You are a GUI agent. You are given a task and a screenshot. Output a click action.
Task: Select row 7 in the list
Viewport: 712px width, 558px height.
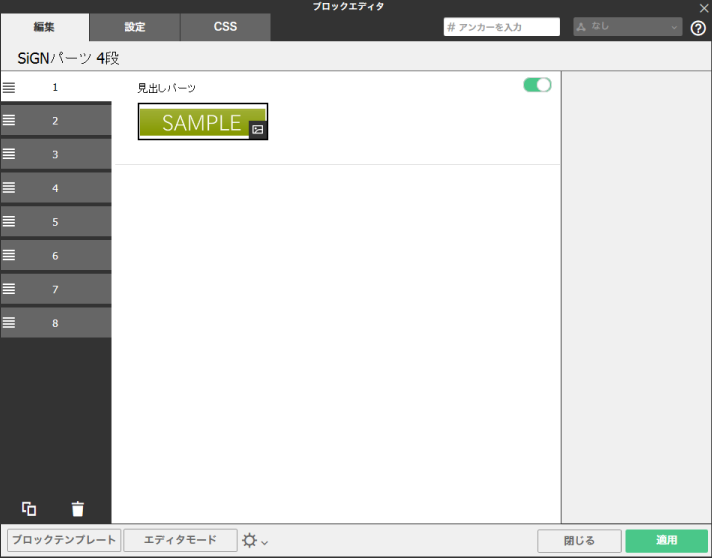pyautogui.click(x=56, y=289)
